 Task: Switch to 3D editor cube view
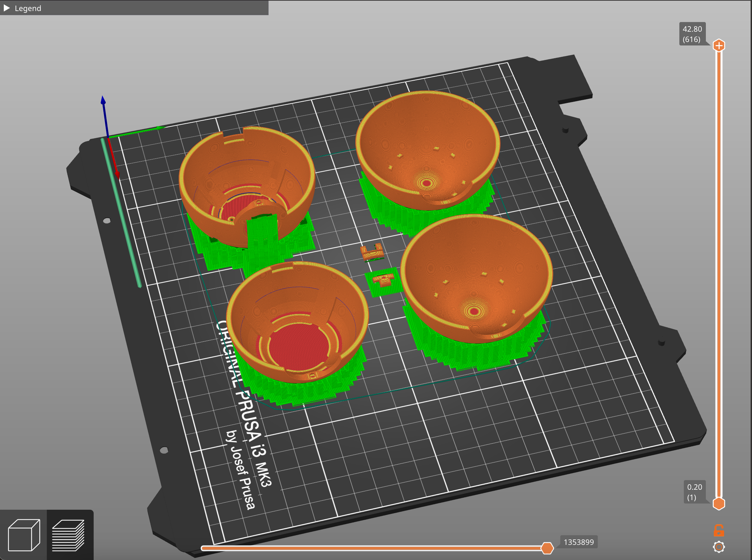click(x=23, y=535)
